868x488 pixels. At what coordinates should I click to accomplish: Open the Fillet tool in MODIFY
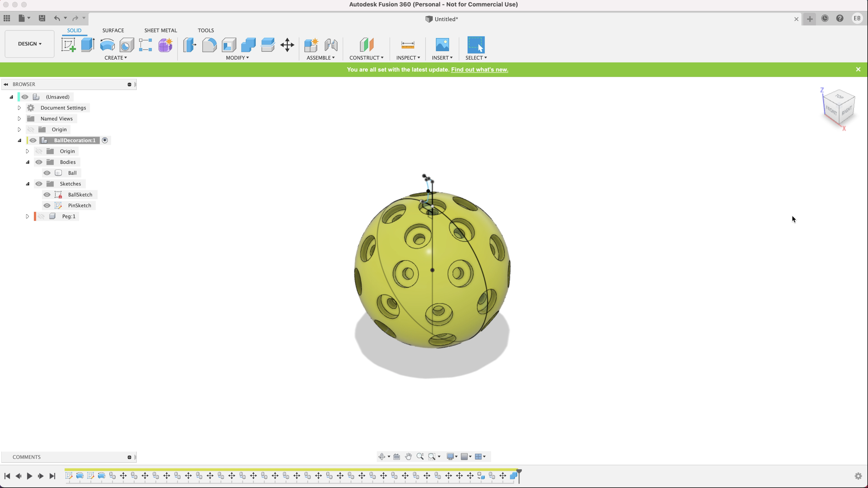[x=209, y=45]
